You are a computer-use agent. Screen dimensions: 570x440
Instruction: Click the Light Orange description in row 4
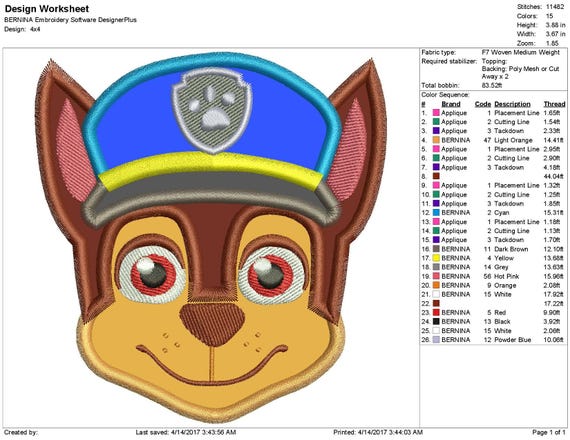pos(513,140)
